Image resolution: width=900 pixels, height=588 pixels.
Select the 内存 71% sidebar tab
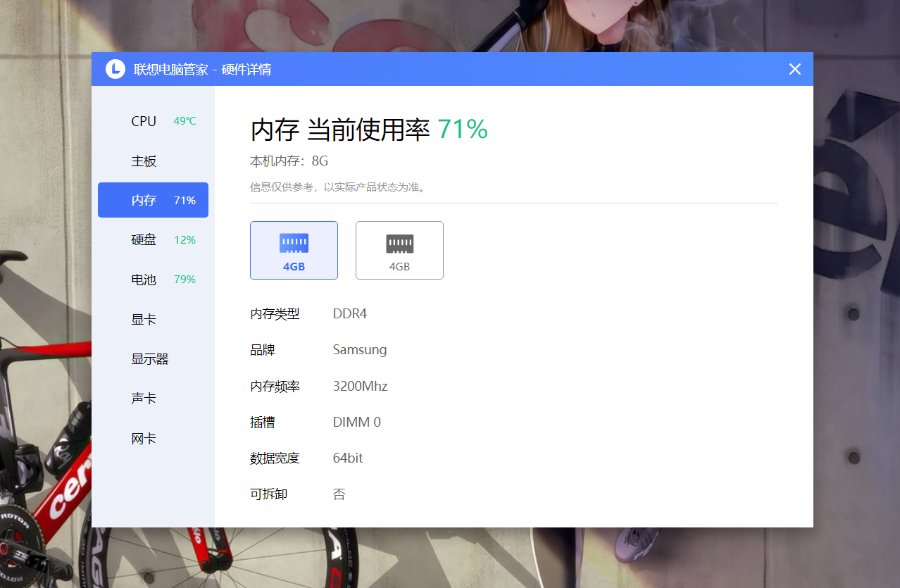click(x=153, y=200)
